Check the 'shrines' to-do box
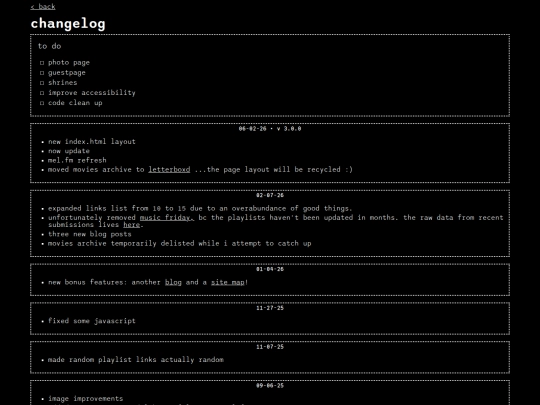Image resolution: width=540 pixels, height=405 pixels. click(x=42, y=83)
